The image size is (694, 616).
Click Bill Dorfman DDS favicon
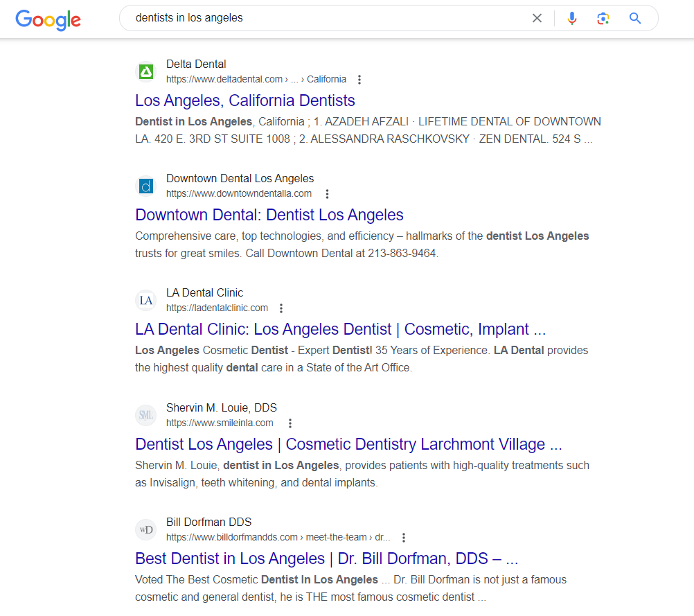pos(146,529)
